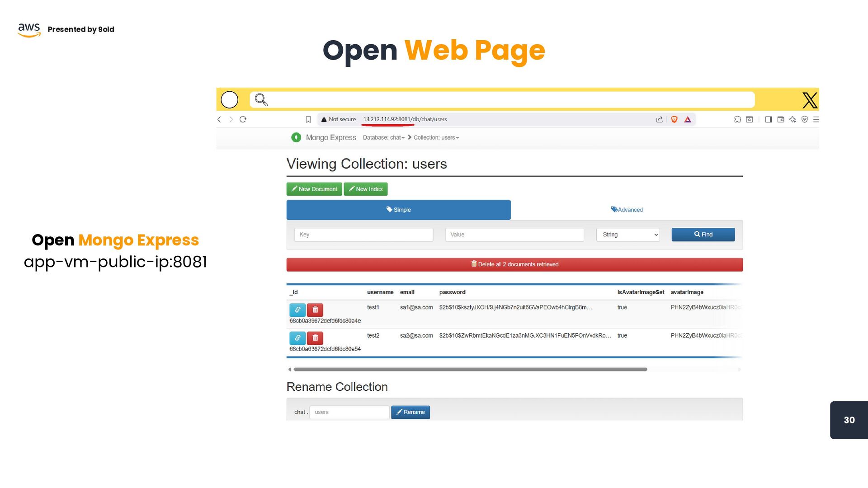Click Delete all 2 documents retrieved
Image resolution: width=868 pixels, height=488 pixels.
click(x=514, y=264)
